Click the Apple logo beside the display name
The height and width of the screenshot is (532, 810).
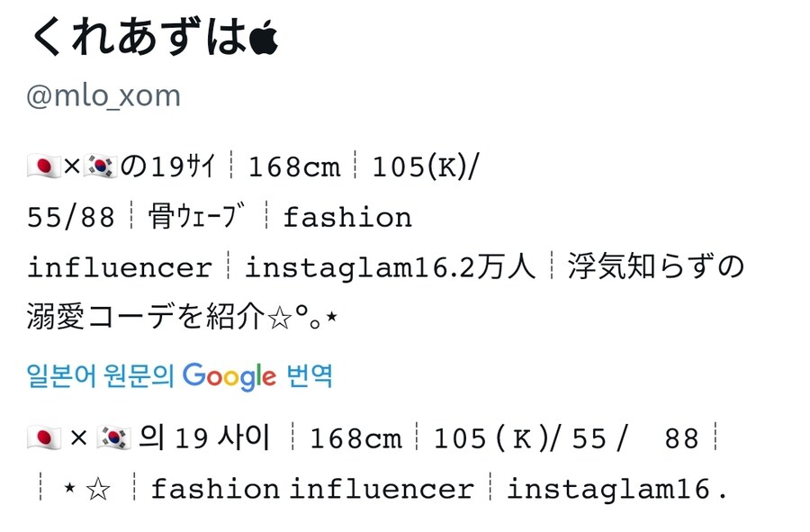click(x=264, y=38)
